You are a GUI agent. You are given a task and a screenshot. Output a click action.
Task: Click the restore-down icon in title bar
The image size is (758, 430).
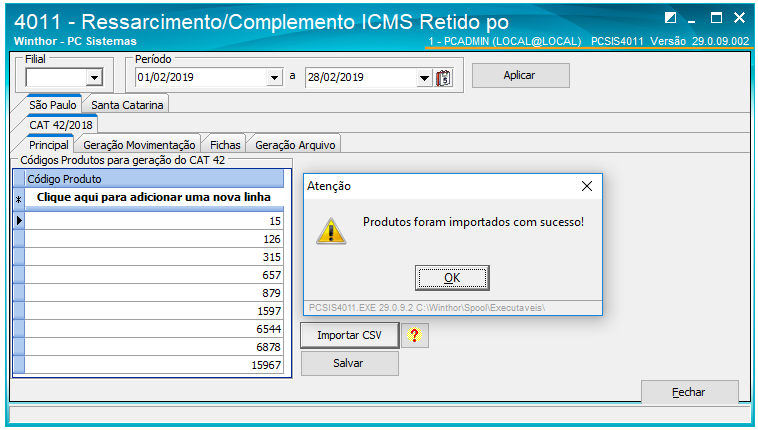pyautogui.click(x=671, y=18)
